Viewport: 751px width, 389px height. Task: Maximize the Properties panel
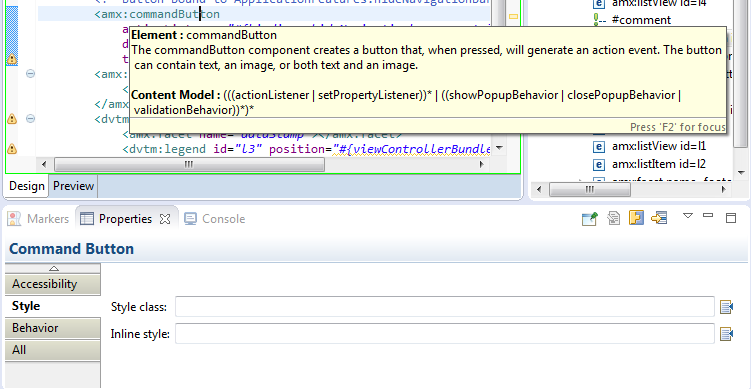pyautogui.click(x=731, y=218)
